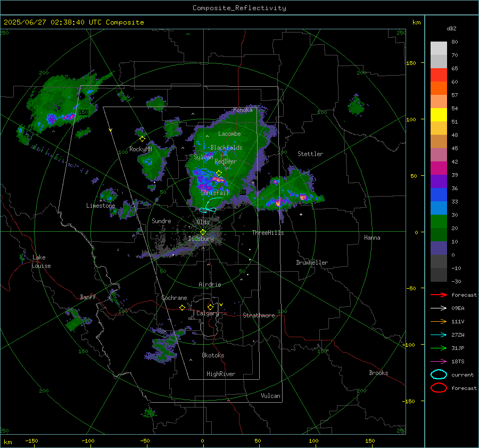Click the cyan current ellipse legend symbol
The image size is (479, 448).
click(439, 374)
